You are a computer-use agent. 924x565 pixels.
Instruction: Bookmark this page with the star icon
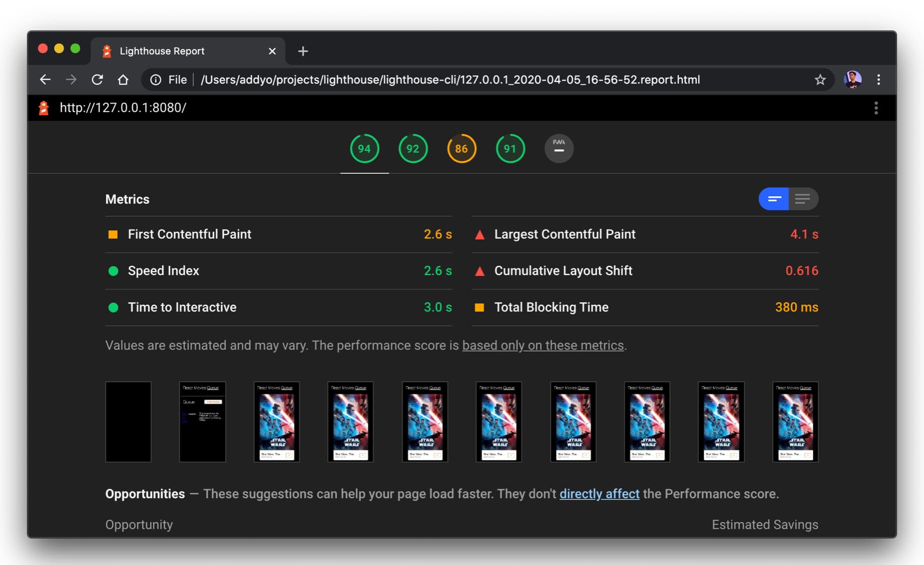coord(820,80)
